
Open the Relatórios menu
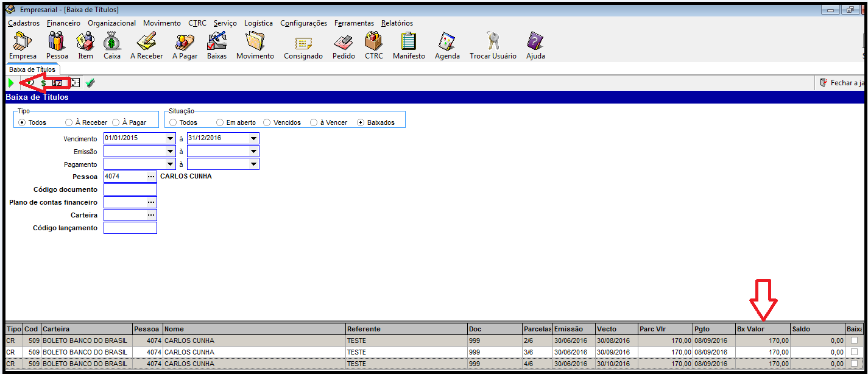tap(397, 23)
